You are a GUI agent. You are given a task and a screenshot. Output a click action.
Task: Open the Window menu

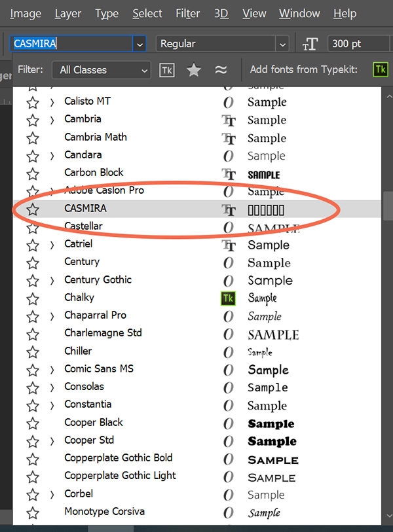click(299, 14)
